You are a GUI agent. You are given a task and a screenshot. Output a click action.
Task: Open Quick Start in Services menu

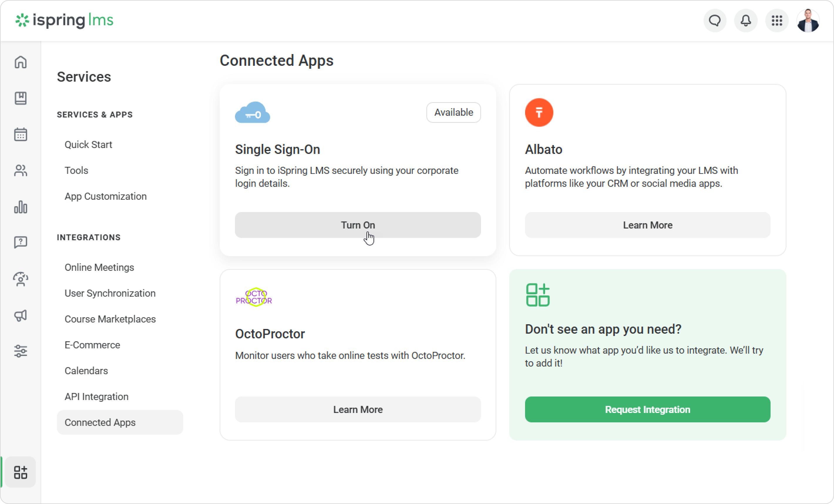(x=88, y=145)
